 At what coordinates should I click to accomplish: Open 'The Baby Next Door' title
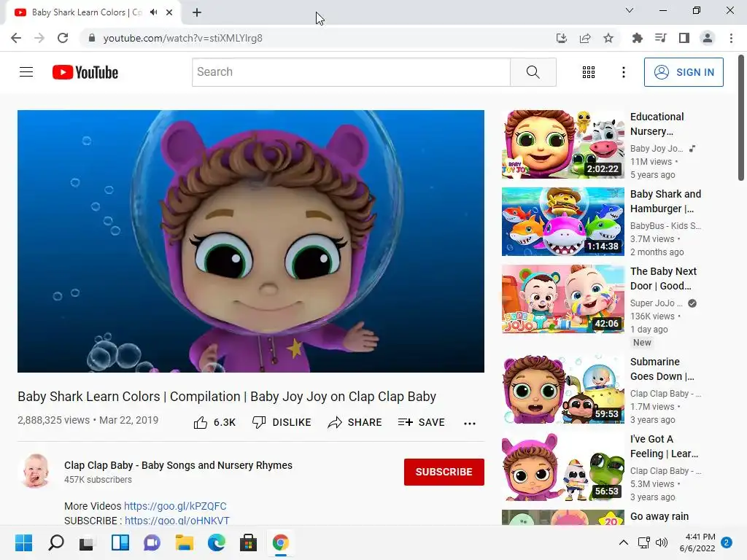(x=663, y=278)
